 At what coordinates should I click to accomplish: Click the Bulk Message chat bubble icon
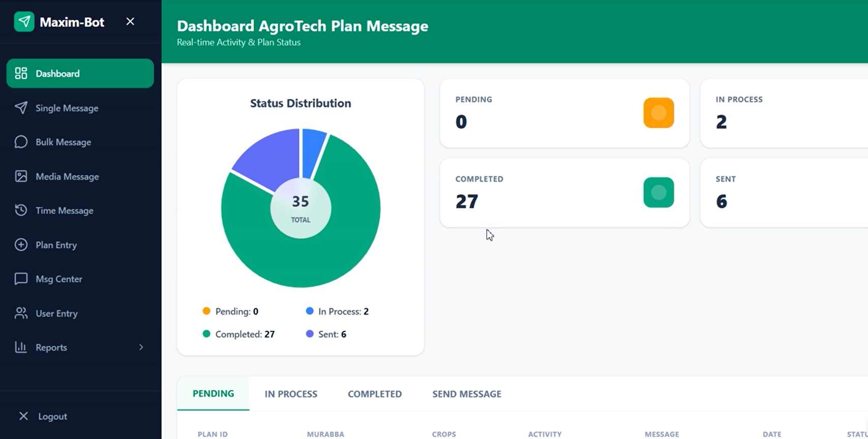pyautogui.click(x=21, y=142)
